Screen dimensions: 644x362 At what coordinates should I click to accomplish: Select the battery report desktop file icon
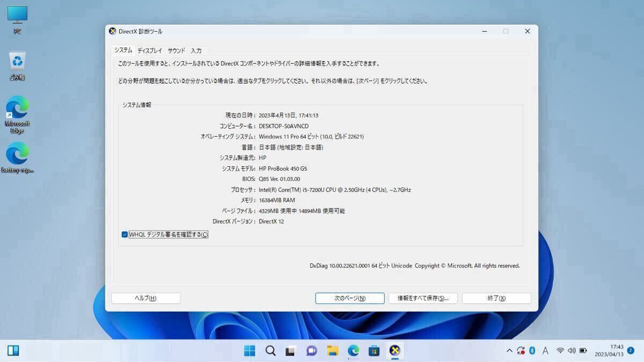point(17,158)
